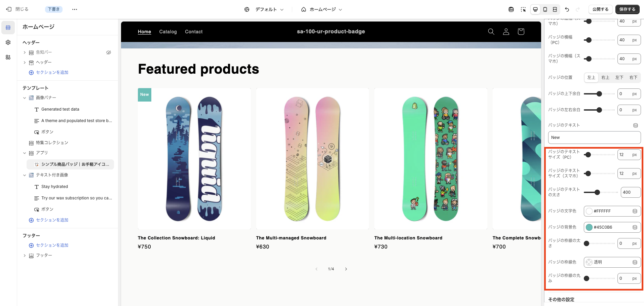Select シンプル商品バッジ app block

click(x=75, y=164)
